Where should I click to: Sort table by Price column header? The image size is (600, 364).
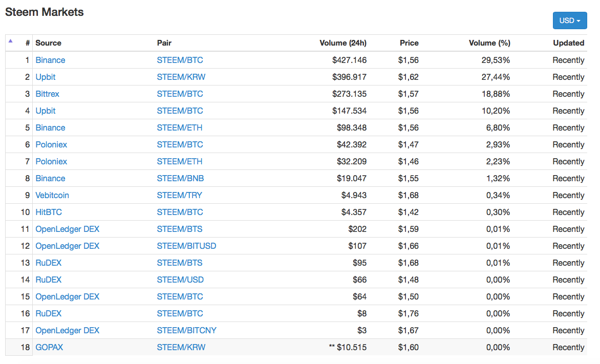point(409,43)
